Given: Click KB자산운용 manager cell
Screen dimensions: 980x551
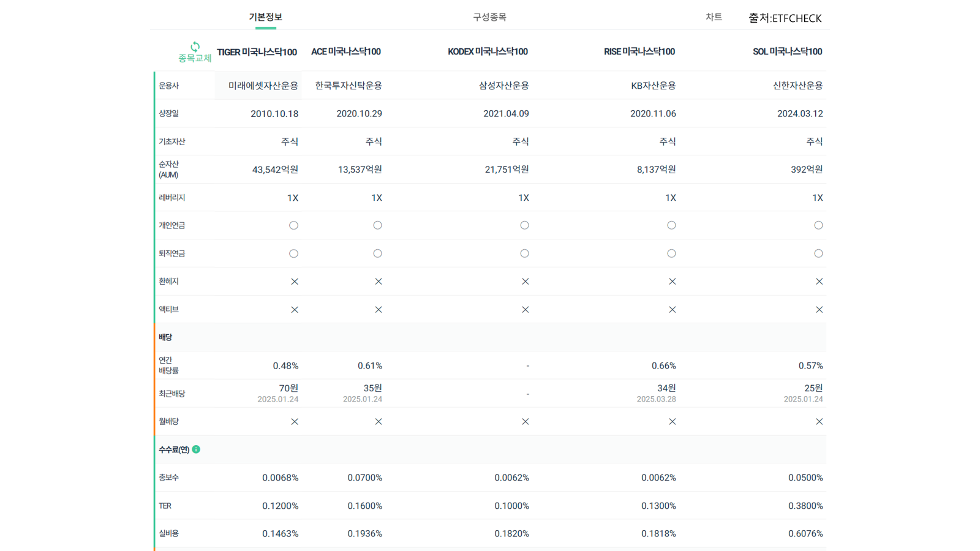Looking at the screenshot, I should [654, 86].
